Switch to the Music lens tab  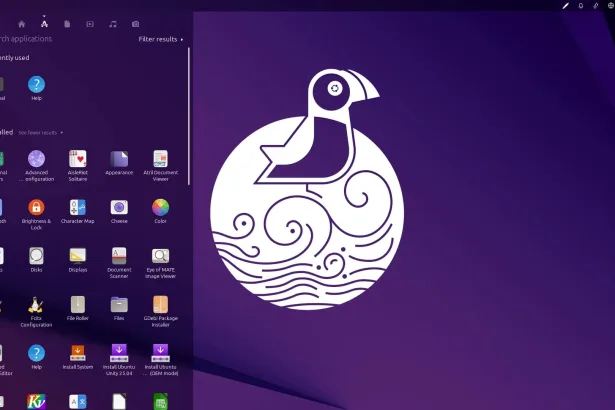(112, 23)
